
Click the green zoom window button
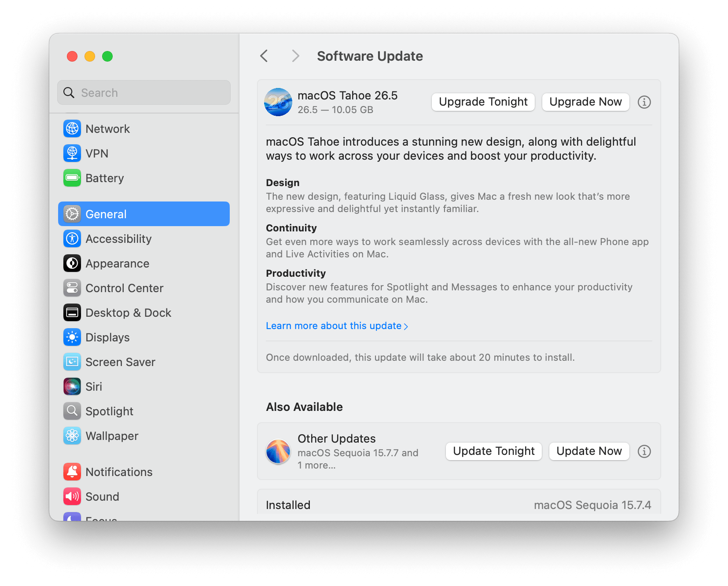107,56
